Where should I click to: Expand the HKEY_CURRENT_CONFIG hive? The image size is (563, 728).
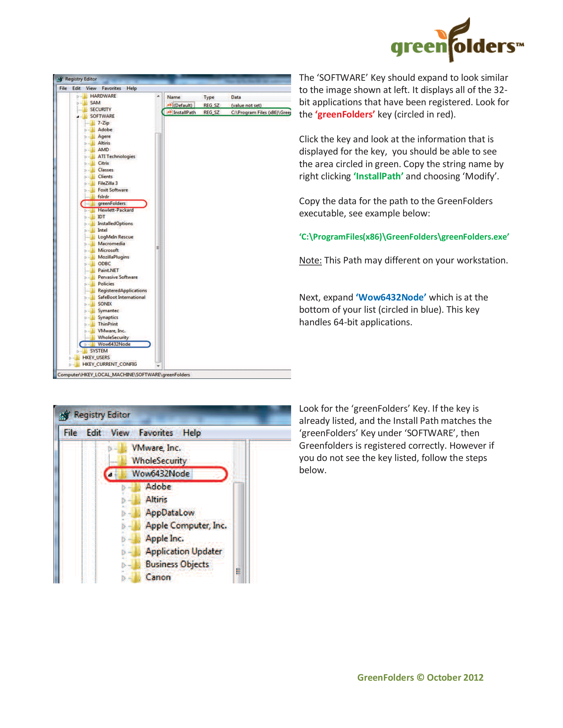[70, 364]
